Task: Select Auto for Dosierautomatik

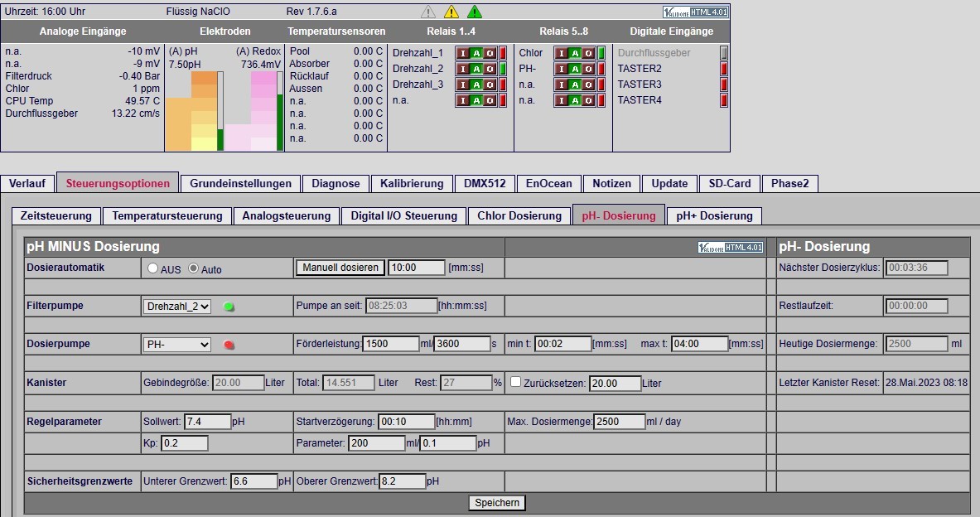Action: click(x=194, y=268)
